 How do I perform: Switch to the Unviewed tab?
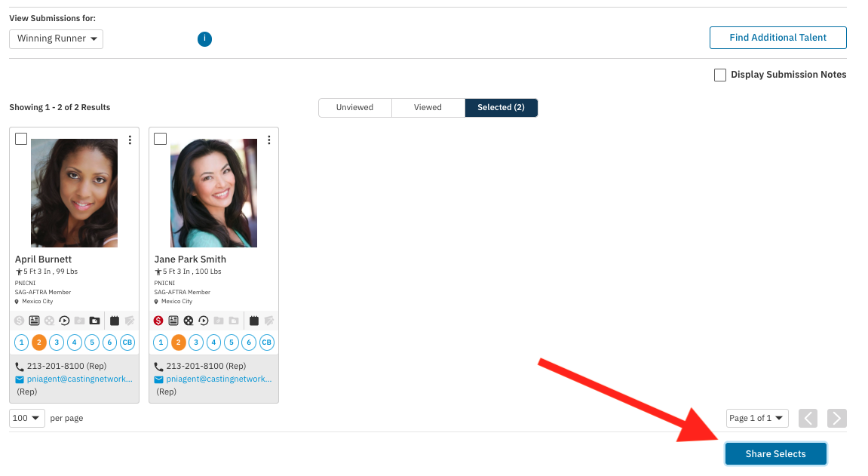354,107
